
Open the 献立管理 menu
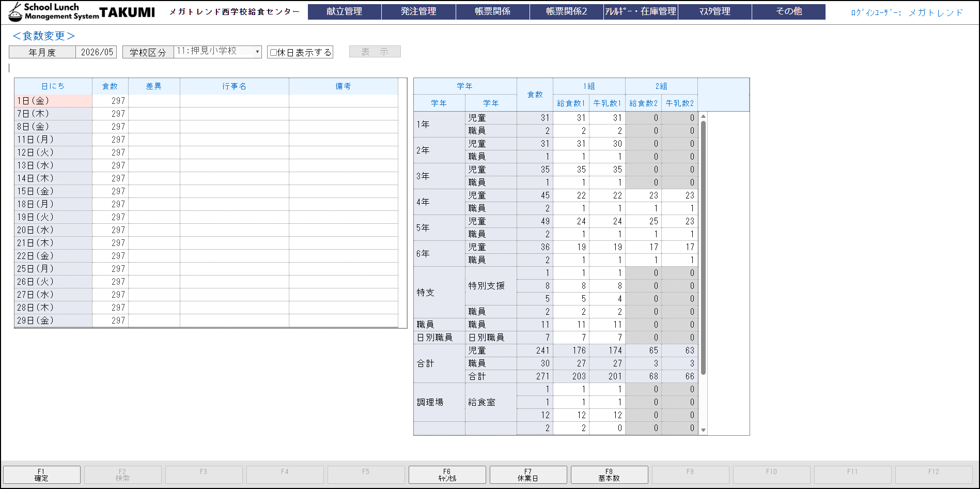tap(344, 11)
